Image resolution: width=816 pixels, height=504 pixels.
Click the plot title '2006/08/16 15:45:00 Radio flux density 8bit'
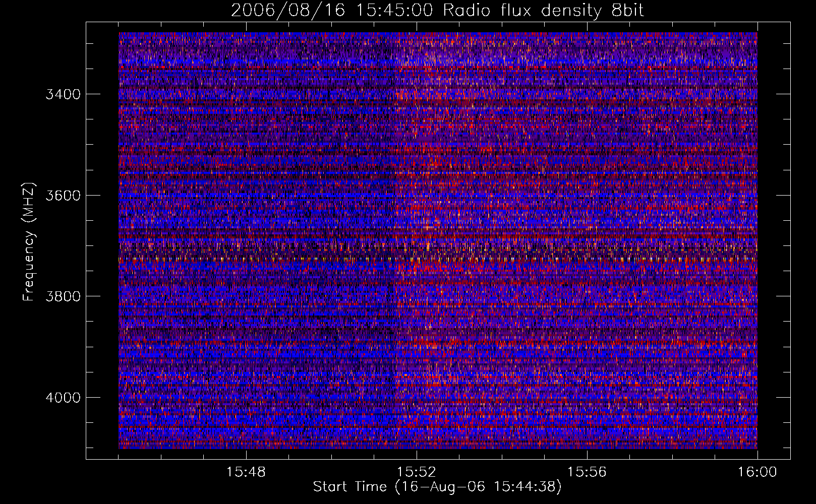click(437, 10)
